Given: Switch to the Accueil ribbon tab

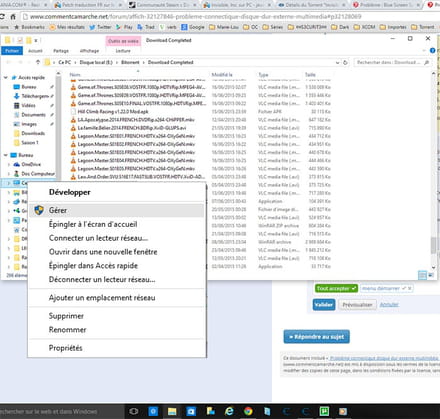Looking at the screenshot, I should coord(35,51).
